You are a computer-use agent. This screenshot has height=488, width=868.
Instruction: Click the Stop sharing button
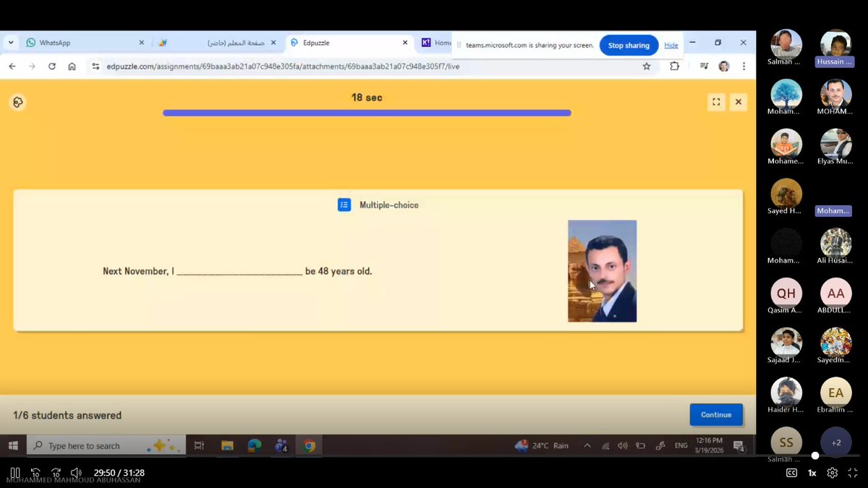click(x=629, y=45)
